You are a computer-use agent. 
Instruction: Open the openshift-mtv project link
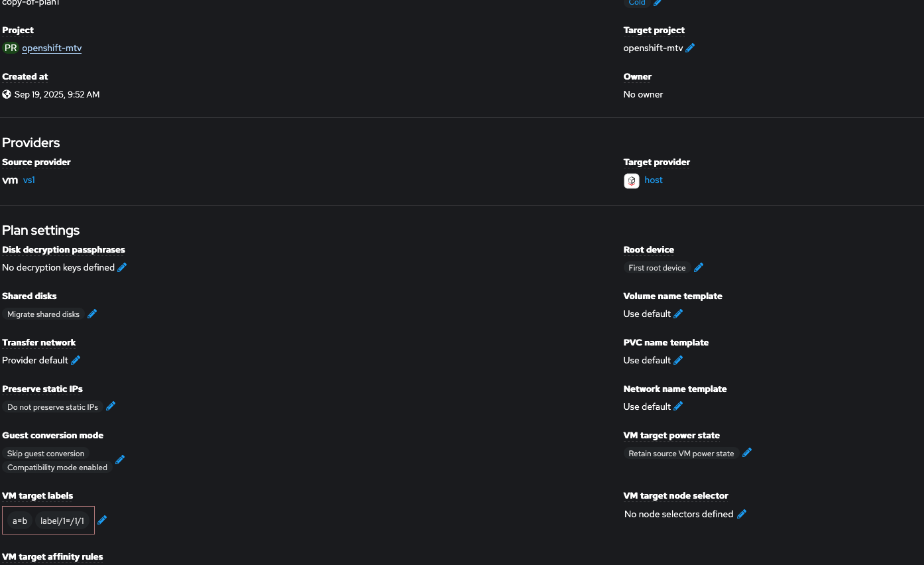tap(52, 48)
